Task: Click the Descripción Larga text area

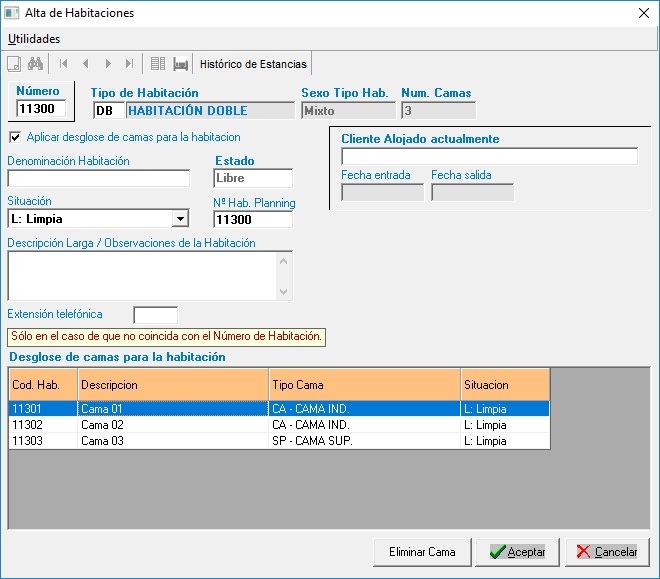Action: click(142, 276)
